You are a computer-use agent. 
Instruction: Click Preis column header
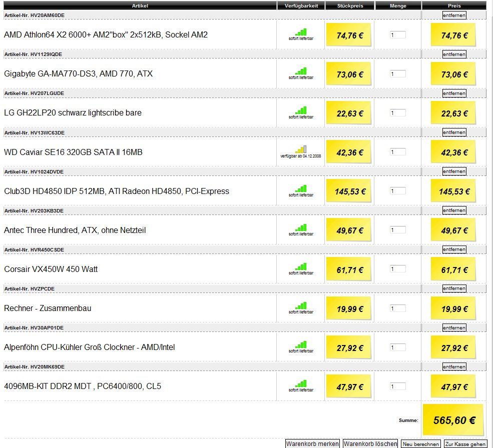click(x=454, y=5)
